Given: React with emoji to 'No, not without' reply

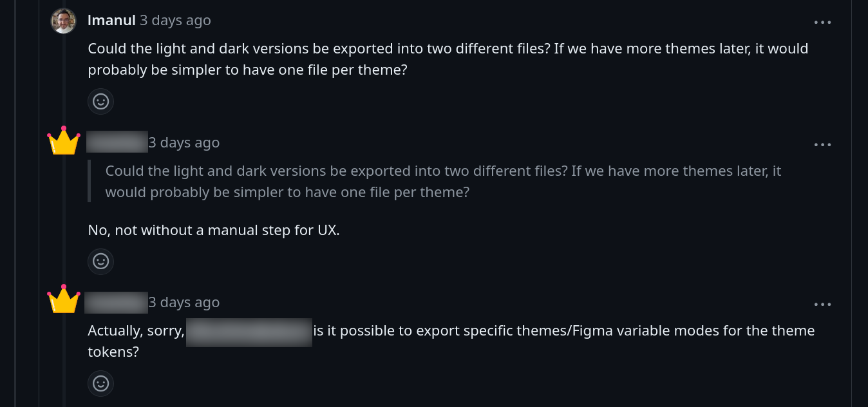Looking at the screenshot, I should 100,261.
